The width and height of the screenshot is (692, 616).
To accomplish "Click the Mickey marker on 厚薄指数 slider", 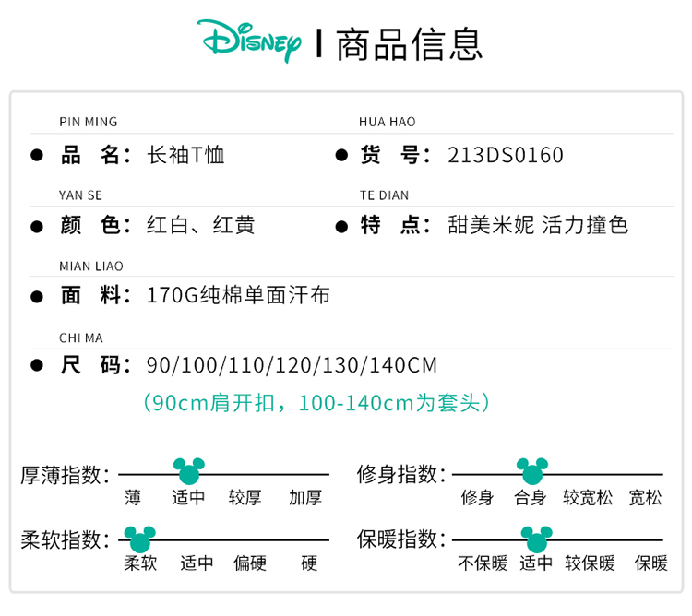I will tap(189, 470).
